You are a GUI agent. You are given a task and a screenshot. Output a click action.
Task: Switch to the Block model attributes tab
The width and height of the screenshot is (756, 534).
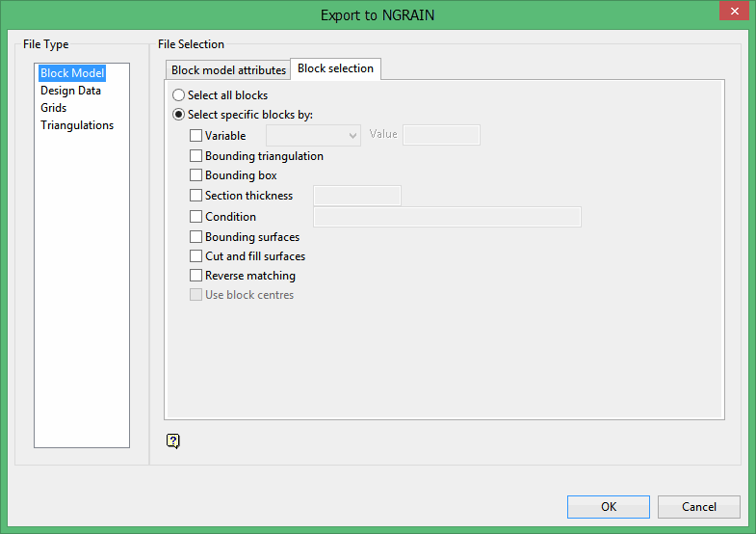228,70
